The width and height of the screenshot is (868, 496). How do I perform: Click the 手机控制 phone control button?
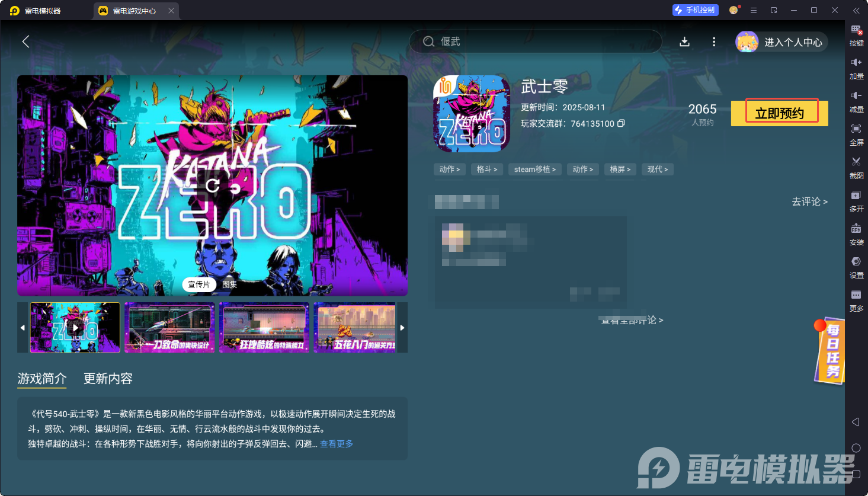coord(695,10)
